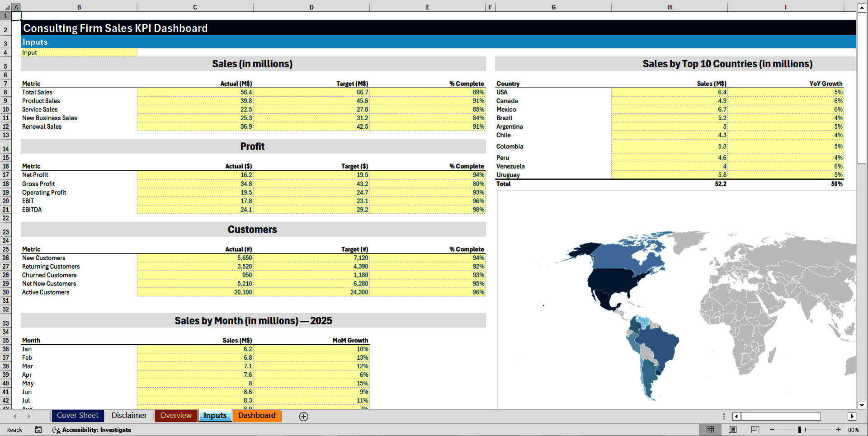Switch to the Disclaimer sheet tab
The width and height of the screenshot is (868, 436).
pos(129,416)
